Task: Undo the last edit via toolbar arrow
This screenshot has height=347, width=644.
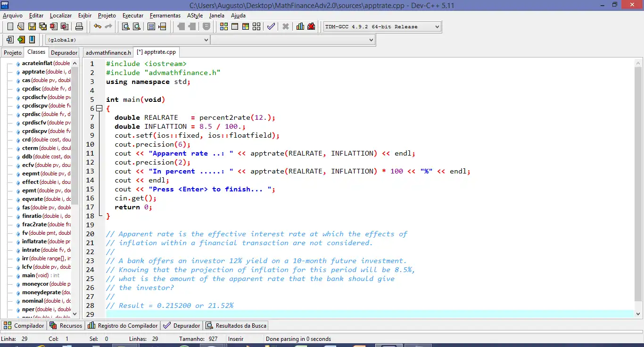Action: [97, 26]
